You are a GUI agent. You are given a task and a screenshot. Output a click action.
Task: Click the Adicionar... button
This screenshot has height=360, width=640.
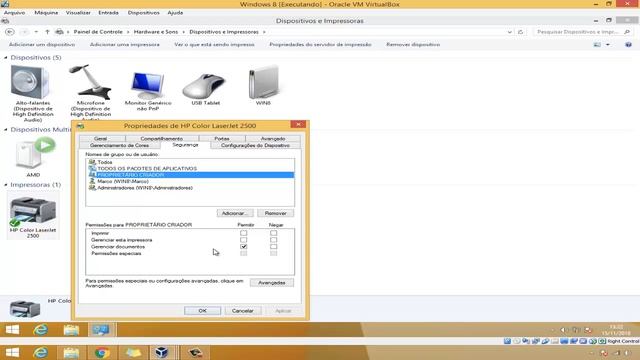click(235, 213)
